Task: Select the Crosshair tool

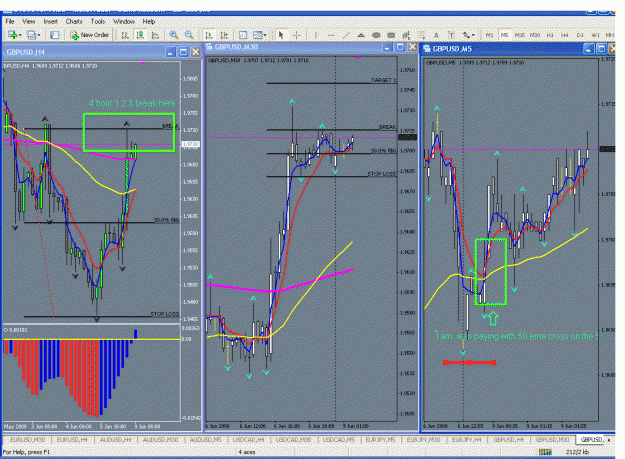Action: (x=297, y=35)
